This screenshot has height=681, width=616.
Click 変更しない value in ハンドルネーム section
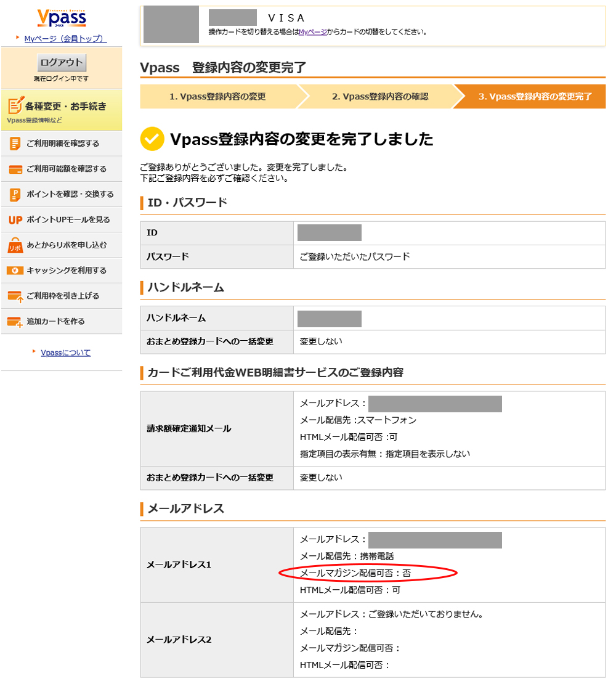[x=321, y=342]
